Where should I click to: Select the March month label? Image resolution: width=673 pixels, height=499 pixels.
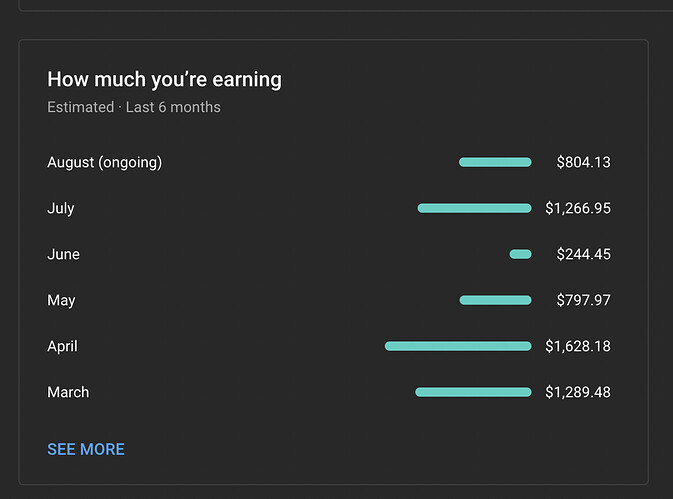point(68,392)
